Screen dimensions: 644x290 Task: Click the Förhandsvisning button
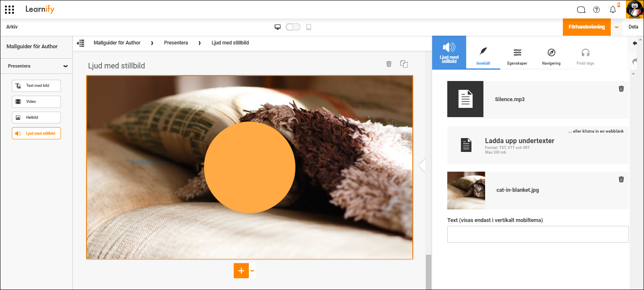[x=587, y=27]
